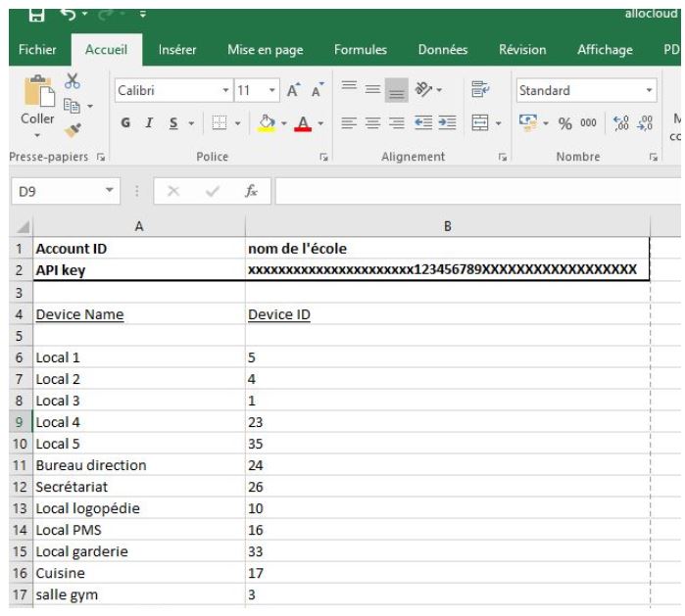
Task: Click the increase font size icon
Action: (x=292, y=91)
